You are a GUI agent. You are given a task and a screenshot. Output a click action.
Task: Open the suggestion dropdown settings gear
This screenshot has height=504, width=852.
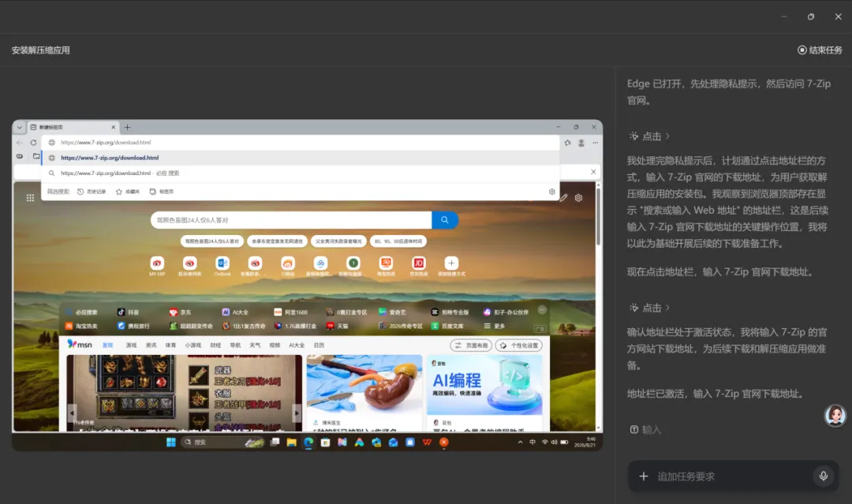click(x=551, y=191)
